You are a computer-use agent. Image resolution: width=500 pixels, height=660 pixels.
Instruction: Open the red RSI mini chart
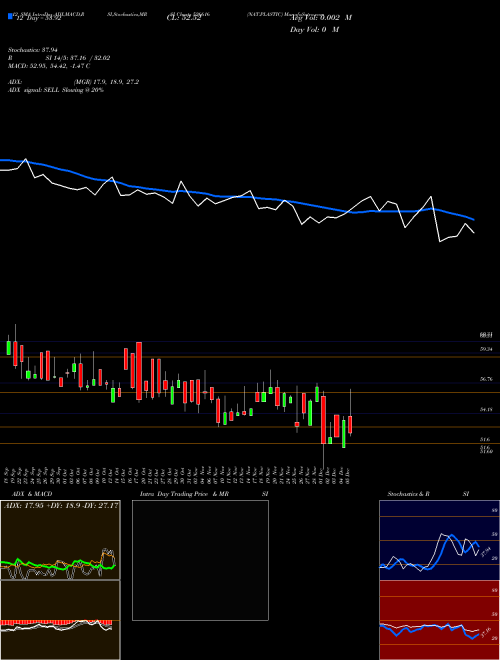click(x=439, y=620)
